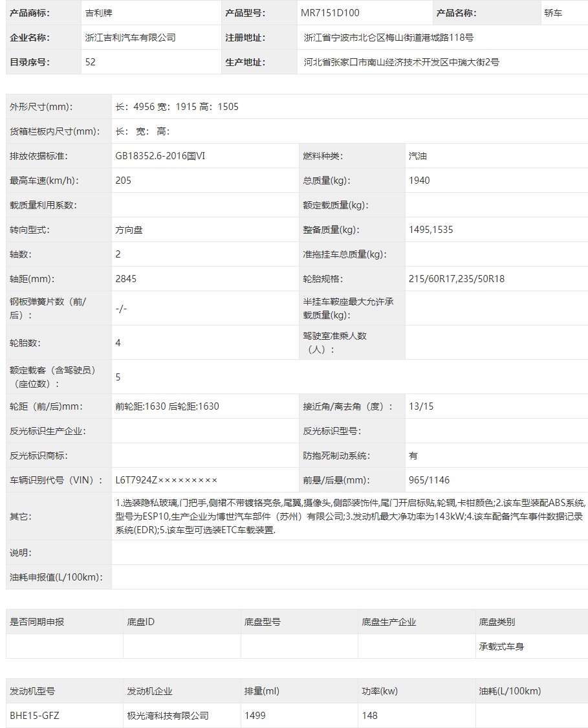
Task: Click displacement value 1499
Action: coord(256,716)
